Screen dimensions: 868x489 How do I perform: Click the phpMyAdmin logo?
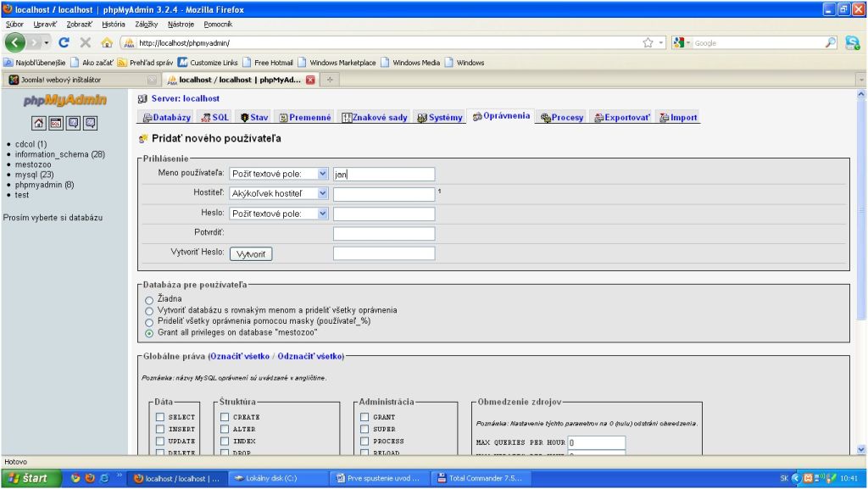coord(64,100)
